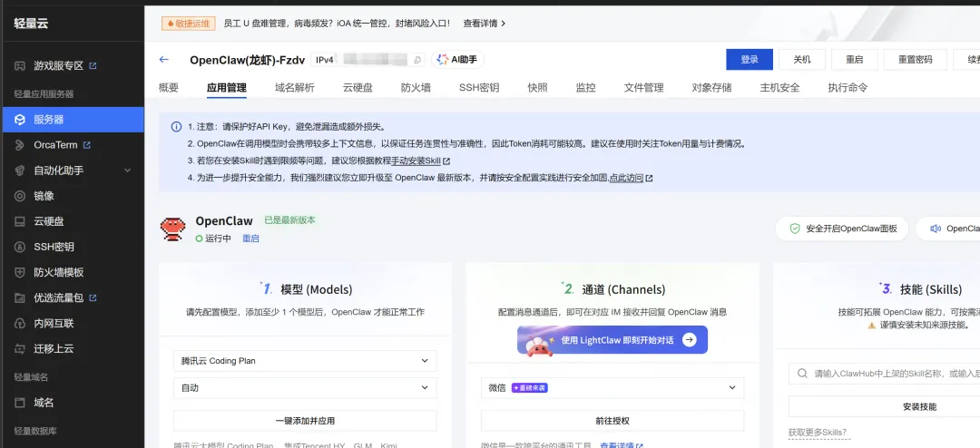Switch to the 应用管理 tab
The width and height of the screenshot is (980, 448).
click(226, 87)
